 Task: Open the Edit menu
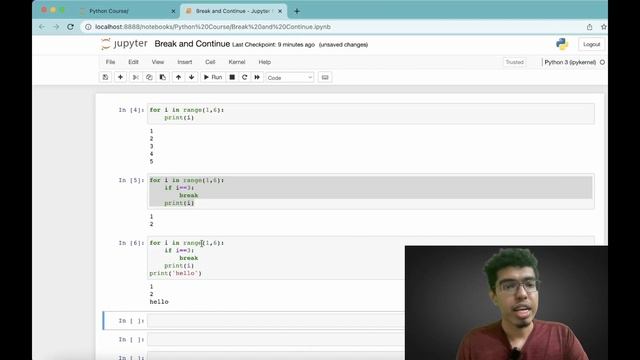133,62
